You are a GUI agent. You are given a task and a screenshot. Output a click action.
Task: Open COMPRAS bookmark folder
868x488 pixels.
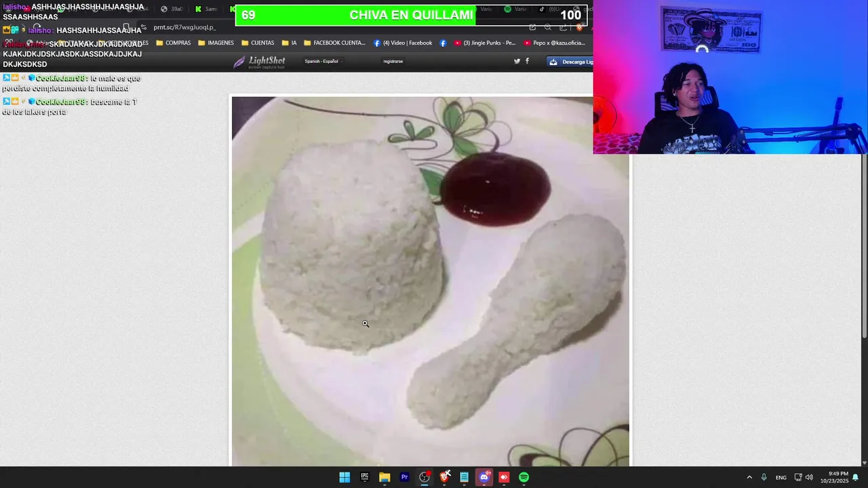173,43
